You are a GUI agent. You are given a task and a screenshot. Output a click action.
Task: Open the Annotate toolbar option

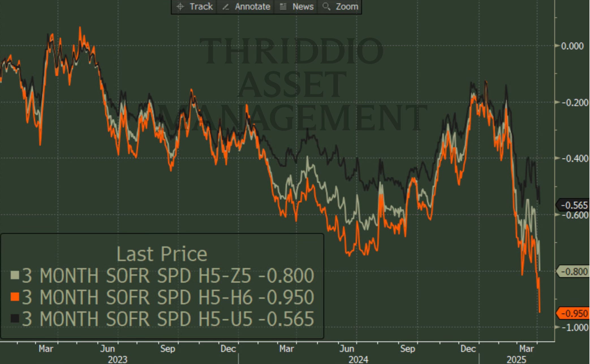coord(252,6)
